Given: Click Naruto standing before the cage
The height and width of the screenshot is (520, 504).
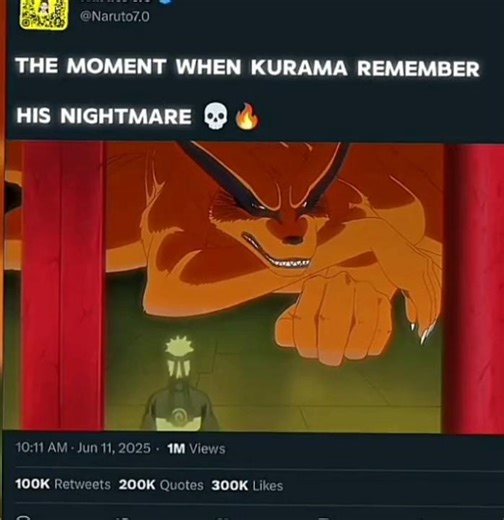Looking at the screenshot, I should [179, 383].
